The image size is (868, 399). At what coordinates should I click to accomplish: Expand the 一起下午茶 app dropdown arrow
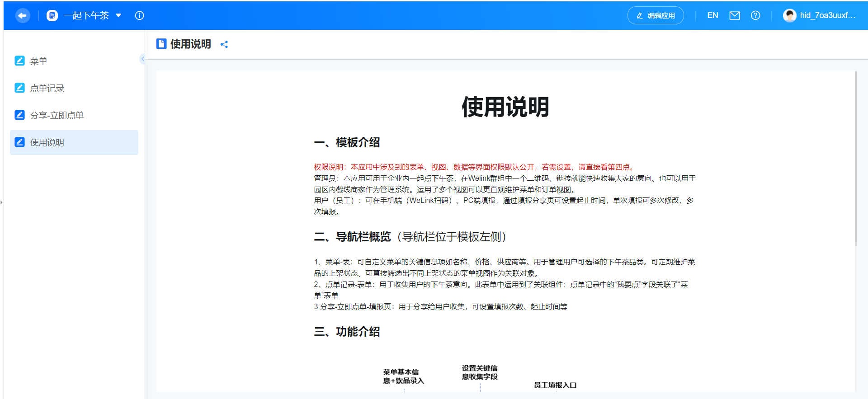[x=118, y=15]
